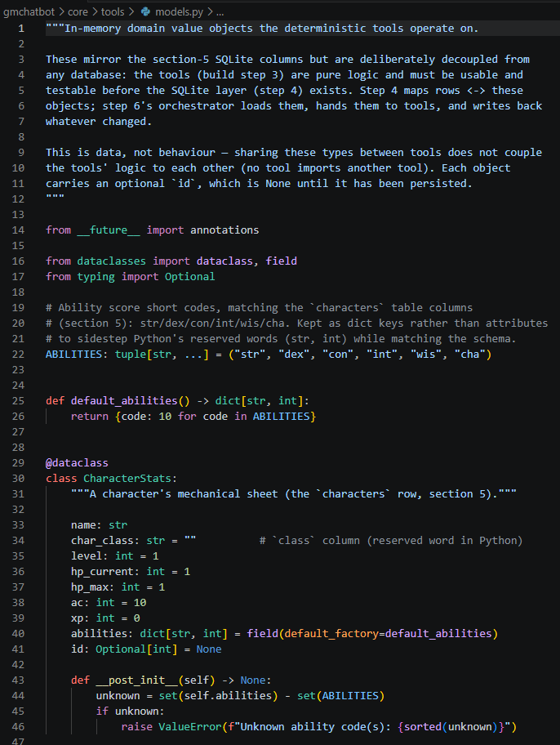The height and width of the screenshot is (745, 560).
Task: Click the "field" import on line 16
Action: tap(281, 261)
